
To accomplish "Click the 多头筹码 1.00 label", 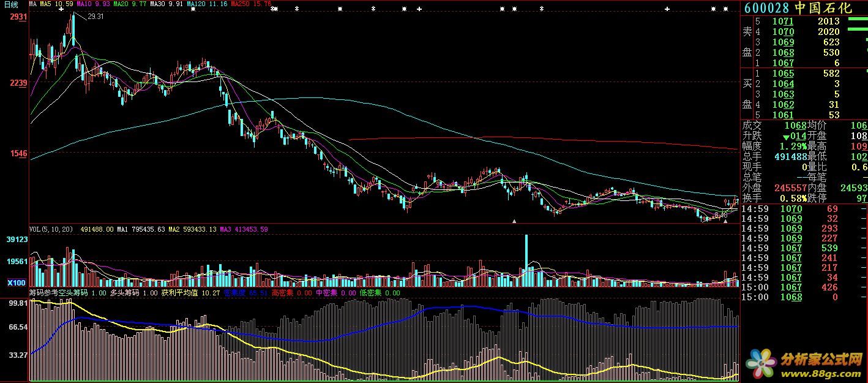I will (133, 293).
